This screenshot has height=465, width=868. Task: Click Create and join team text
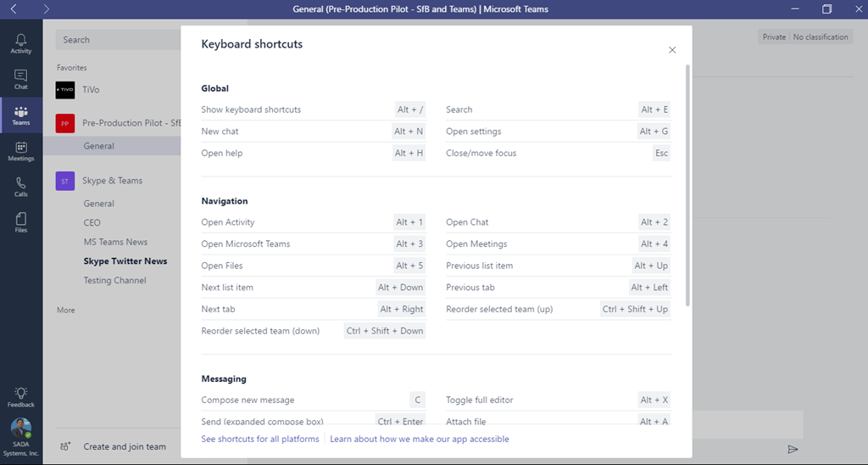(x=125, y=446)
